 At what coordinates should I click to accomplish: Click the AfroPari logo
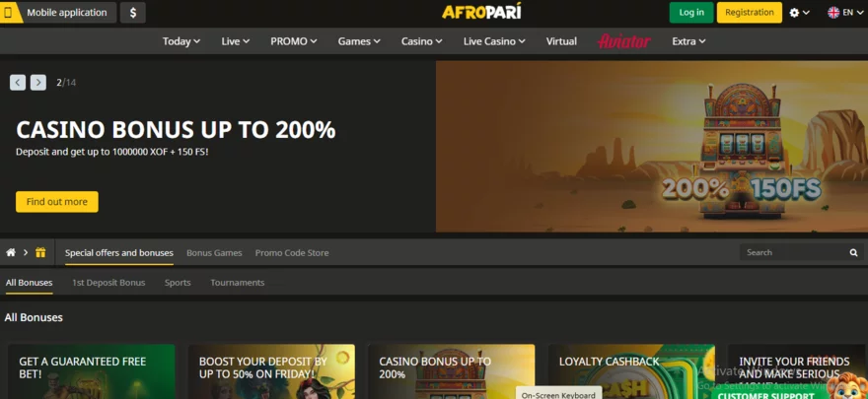point(481,12)
